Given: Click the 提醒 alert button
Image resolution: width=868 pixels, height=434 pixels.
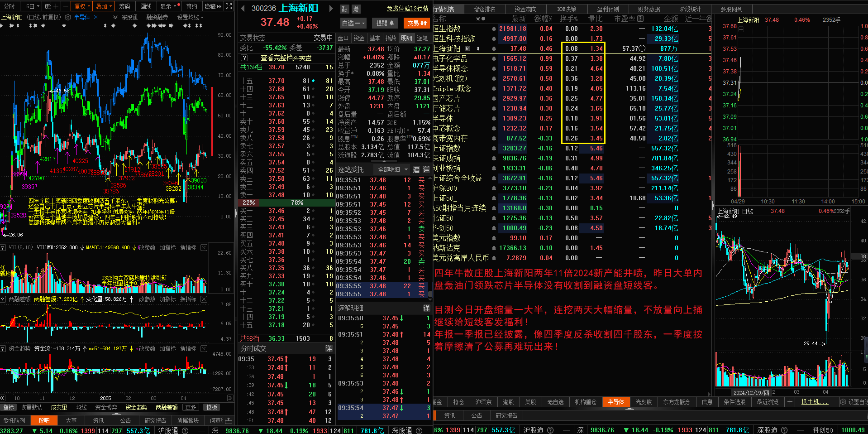Looking at the screenshot, I should click(385, 23).
